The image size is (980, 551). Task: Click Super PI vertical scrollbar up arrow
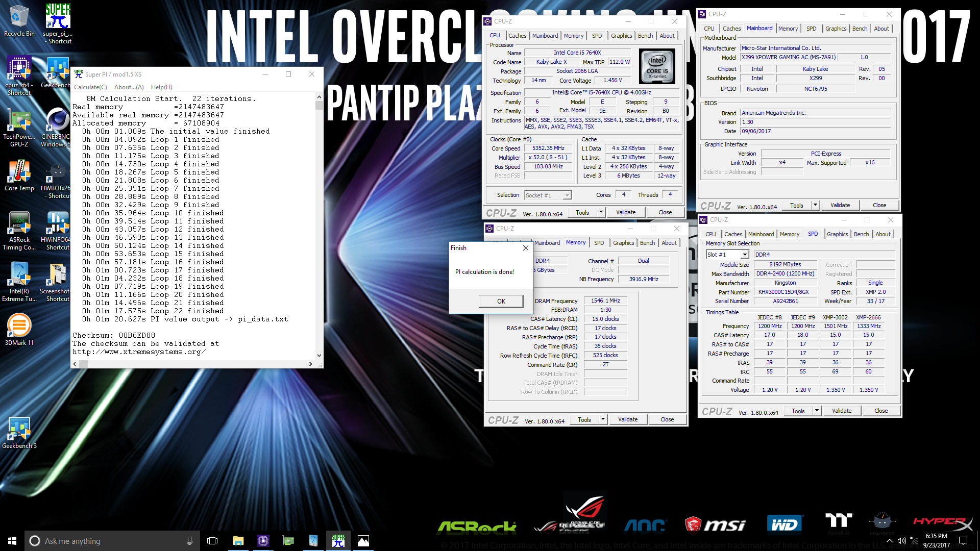pos(319,97)
